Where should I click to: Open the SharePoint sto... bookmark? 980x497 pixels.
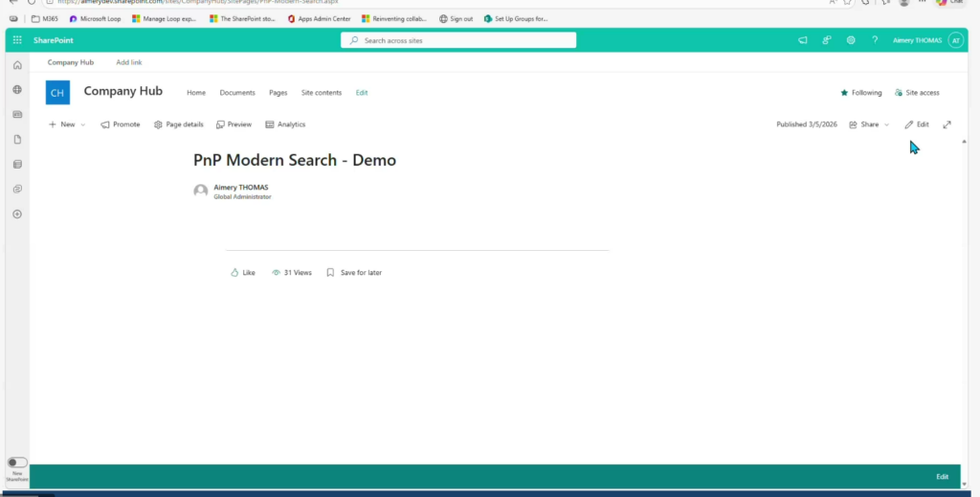click(x=242, y=19)
